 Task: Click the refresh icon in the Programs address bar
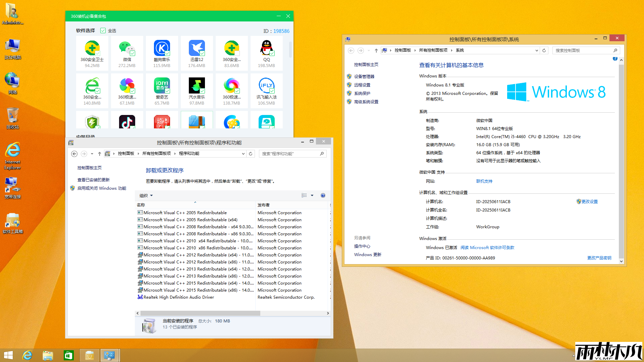tap(251, 154)
